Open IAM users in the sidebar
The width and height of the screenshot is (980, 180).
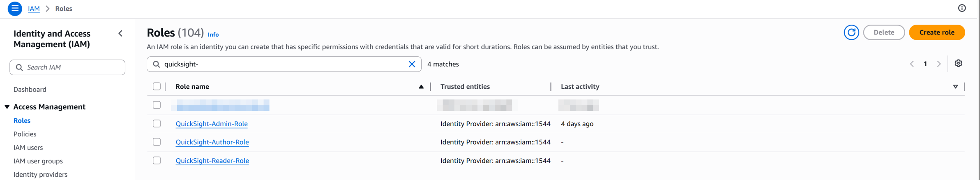[x=28, y=148]
